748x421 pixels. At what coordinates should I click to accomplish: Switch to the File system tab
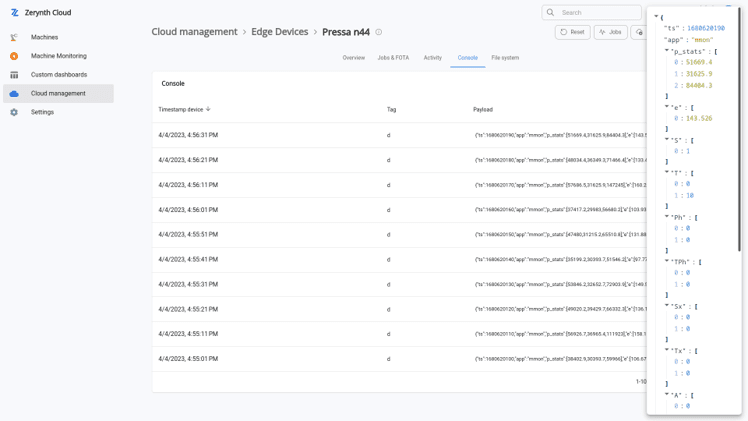click(505, 58)
